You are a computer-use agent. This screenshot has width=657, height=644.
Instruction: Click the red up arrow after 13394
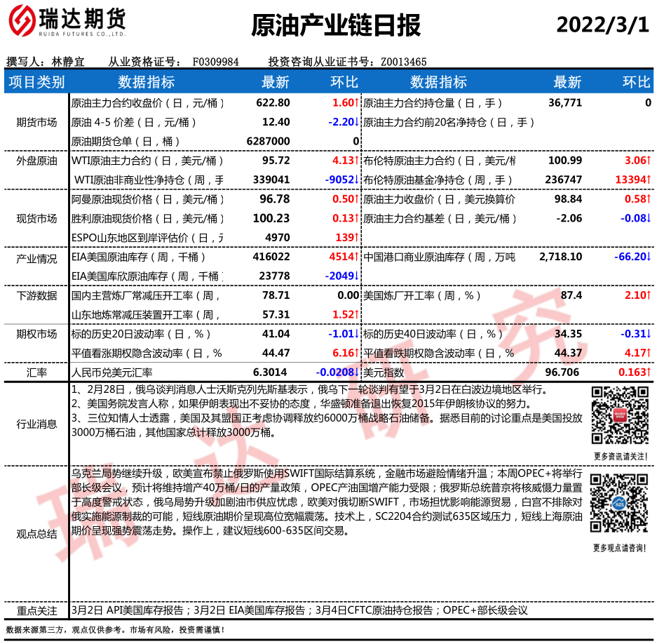click(648, 180)
